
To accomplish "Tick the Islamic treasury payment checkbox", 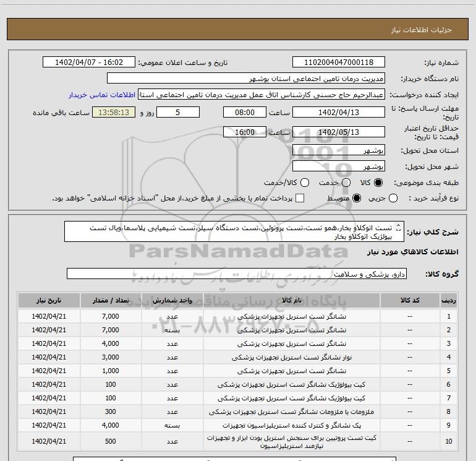I will coord(300,198).
